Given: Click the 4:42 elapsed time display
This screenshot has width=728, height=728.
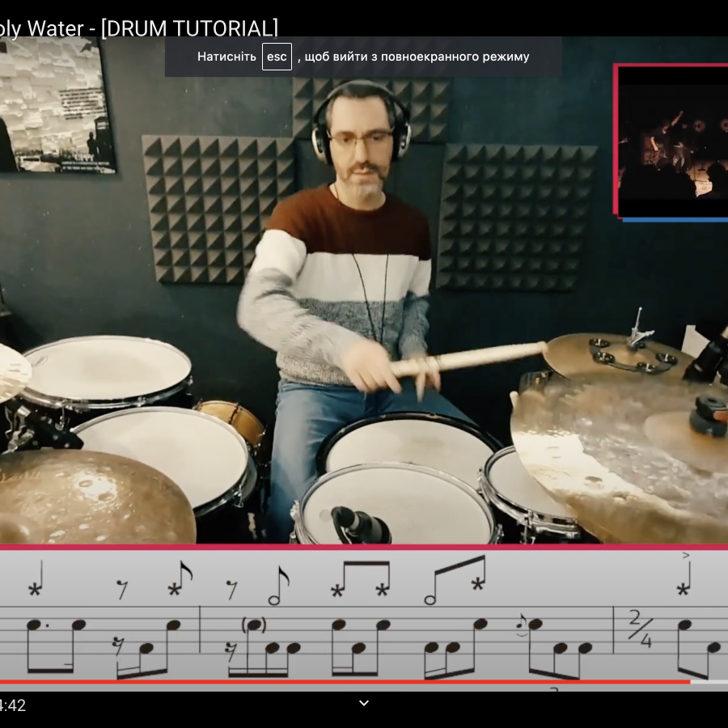Looking at the screenshot, I should [x=13, y=705].
